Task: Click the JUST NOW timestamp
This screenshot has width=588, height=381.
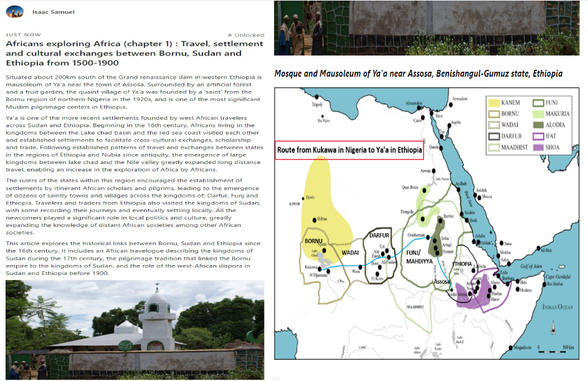Action: click(x=23, y=34)
